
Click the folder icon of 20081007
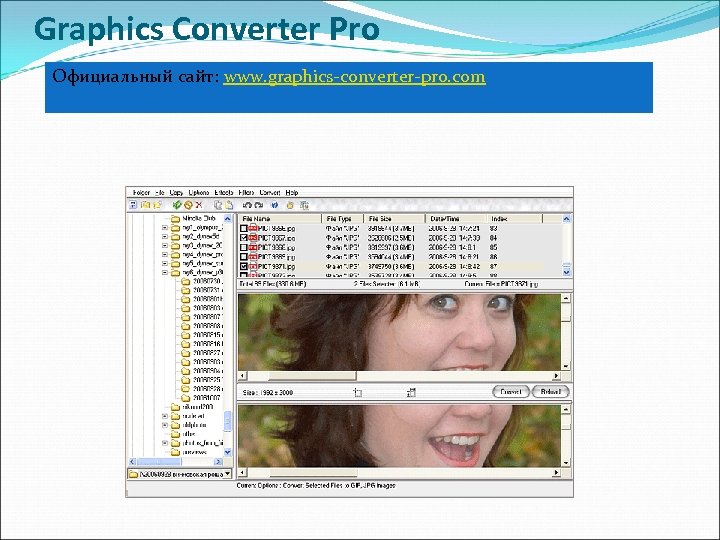pos(185,398)
